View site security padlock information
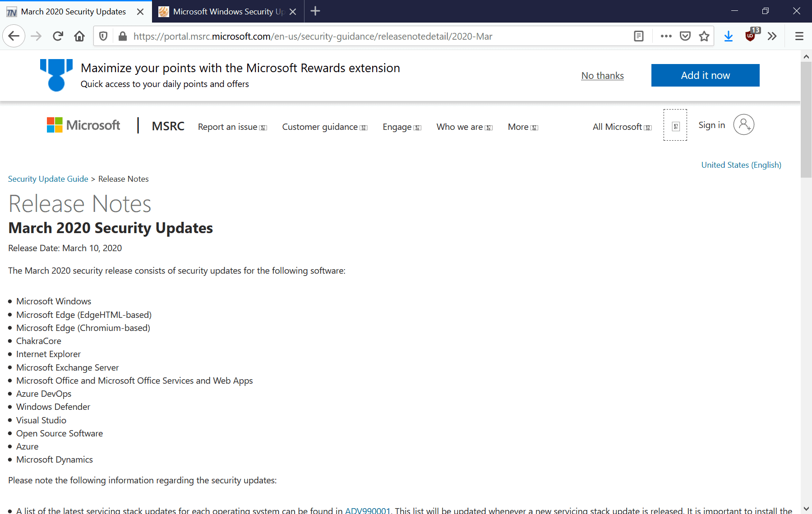This screenshot has width=812, height=514. pos(122,36)
